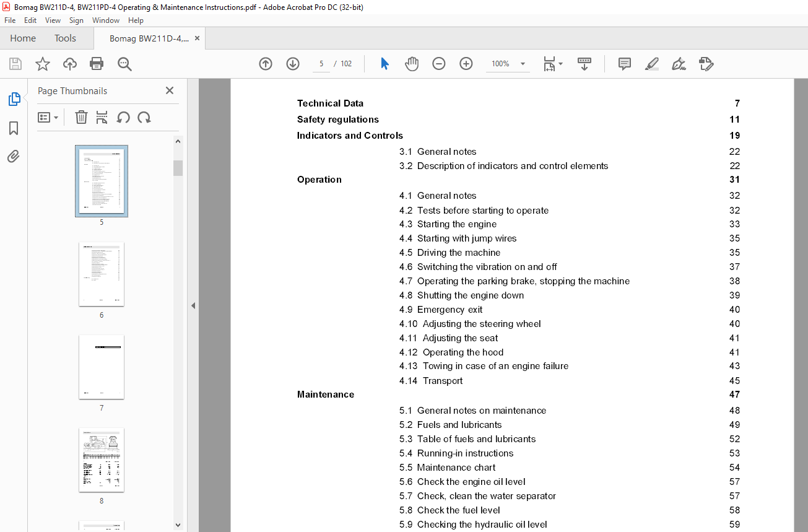Go to next page with the down arrow
Screen dimensions: 808x532
pyautogui.click(x=293, y=64)
